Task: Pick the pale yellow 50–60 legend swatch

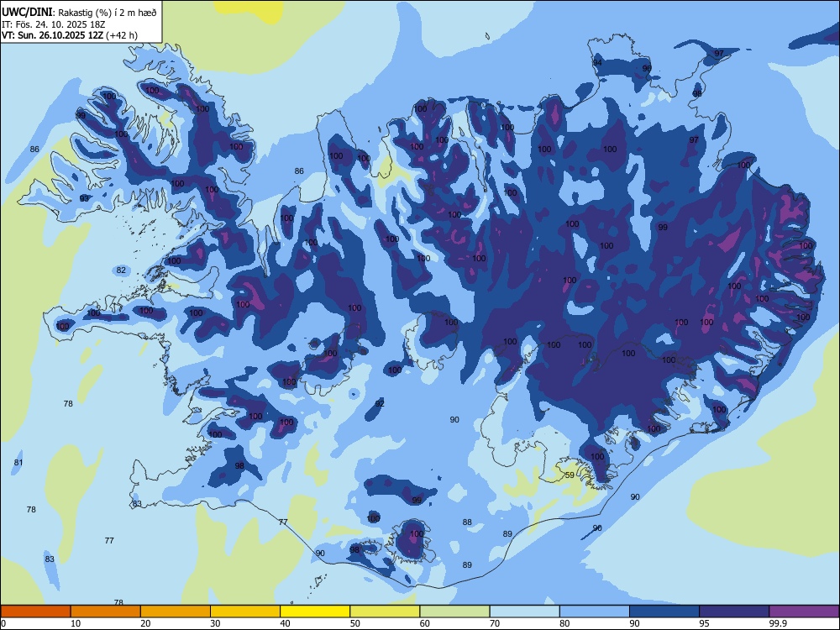Action: point(386,612)
